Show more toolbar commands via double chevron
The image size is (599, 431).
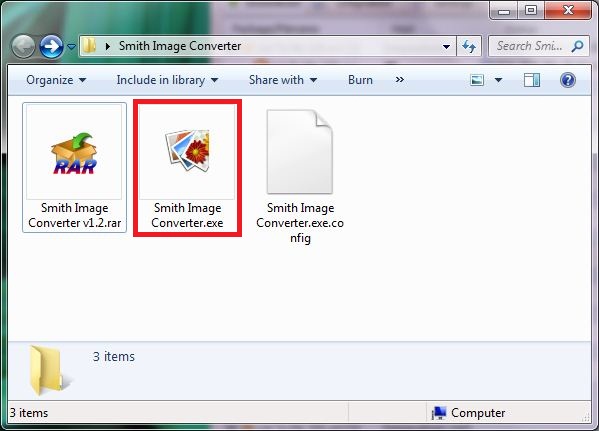point(400,80)
